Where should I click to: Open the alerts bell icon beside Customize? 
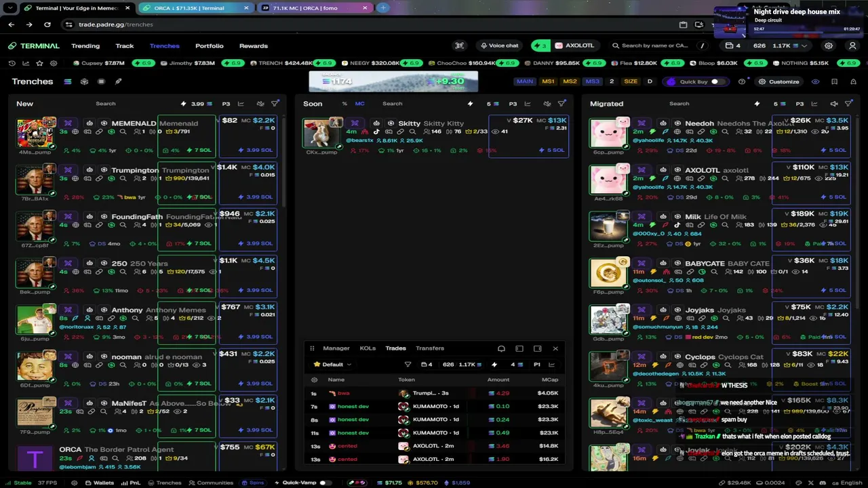pyautogui.click(x=852, y=81)
